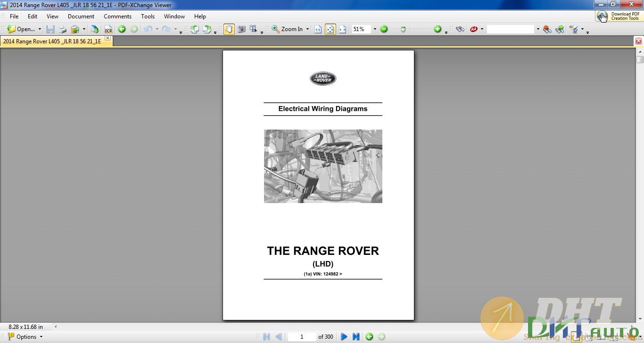This screenshot has width=644, height=343.
Task: Click the Save floppy disk icon
Action: 50,29
